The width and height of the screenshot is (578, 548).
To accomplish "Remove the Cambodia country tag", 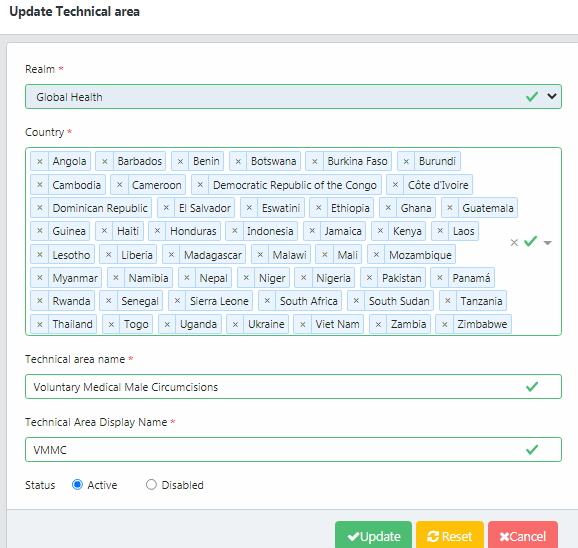I will 40,185.
